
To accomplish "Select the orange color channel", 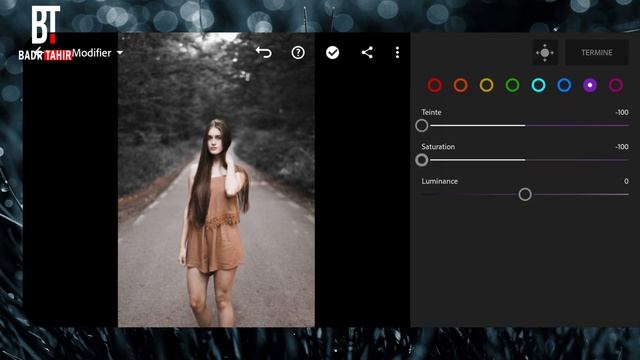I will pyautogui.click(x=460, y=85).
